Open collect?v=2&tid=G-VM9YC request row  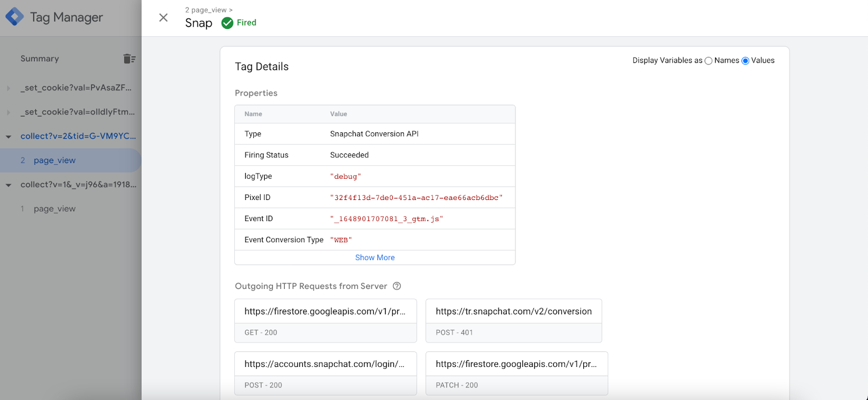(x=78, y=136)
